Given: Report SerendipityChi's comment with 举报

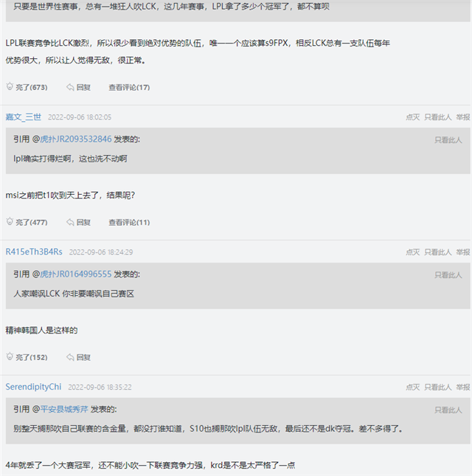Looking at the screenshot, I should coord(462,387).
